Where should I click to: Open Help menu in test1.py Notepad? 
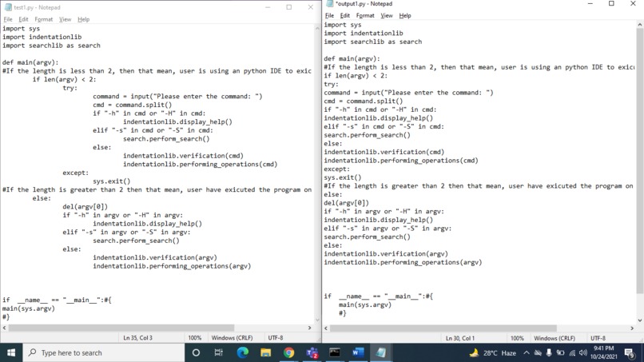coord(83,19)
